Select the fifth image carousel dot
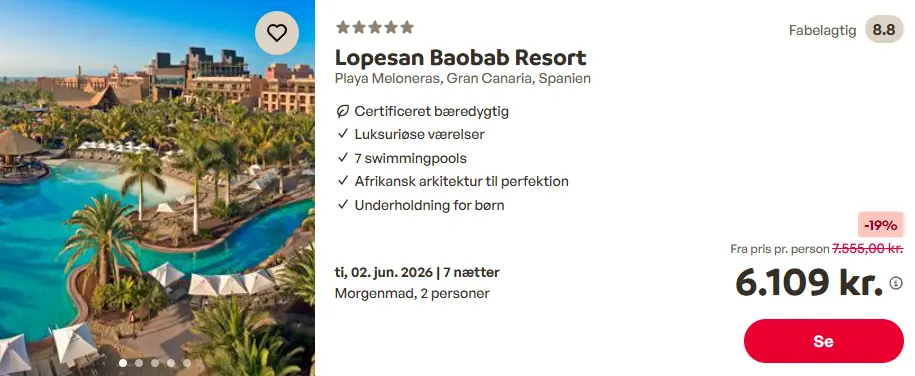This screenshot has height=376, width=915. (186, 363)
